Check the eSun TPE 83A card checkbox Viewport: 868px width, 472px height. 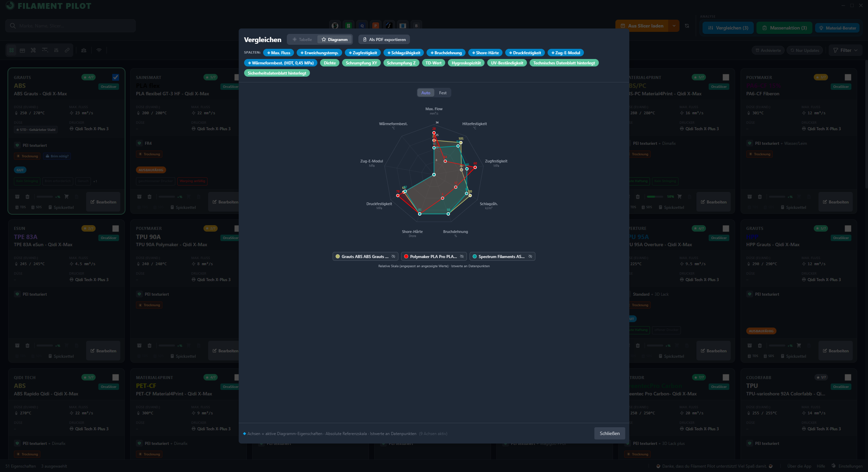coord(116,229)
